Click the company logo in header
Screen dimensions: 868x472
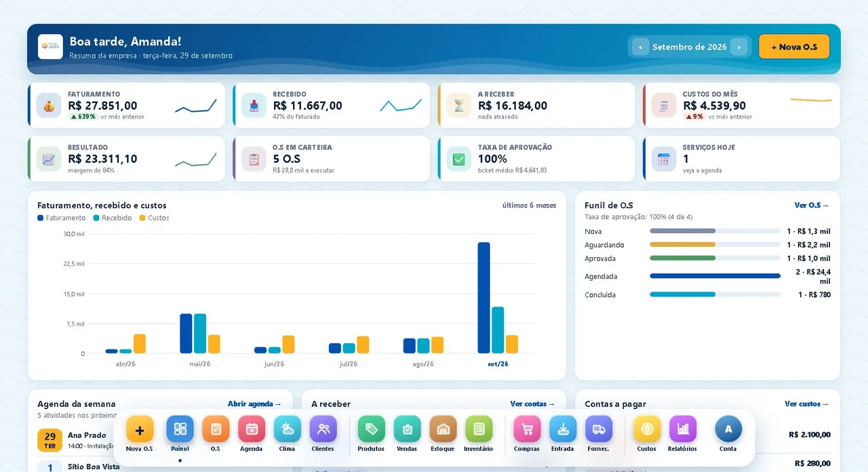[x=50, y=47]
